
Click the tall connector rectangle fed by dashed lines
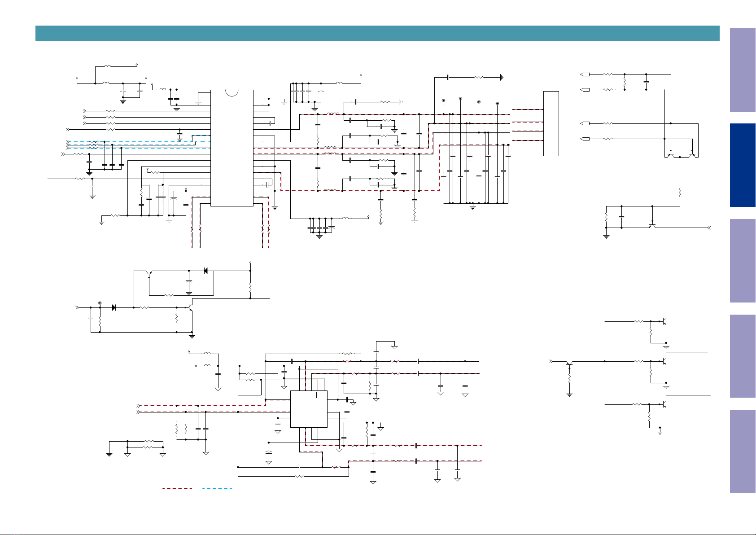(x=551, y=123)
